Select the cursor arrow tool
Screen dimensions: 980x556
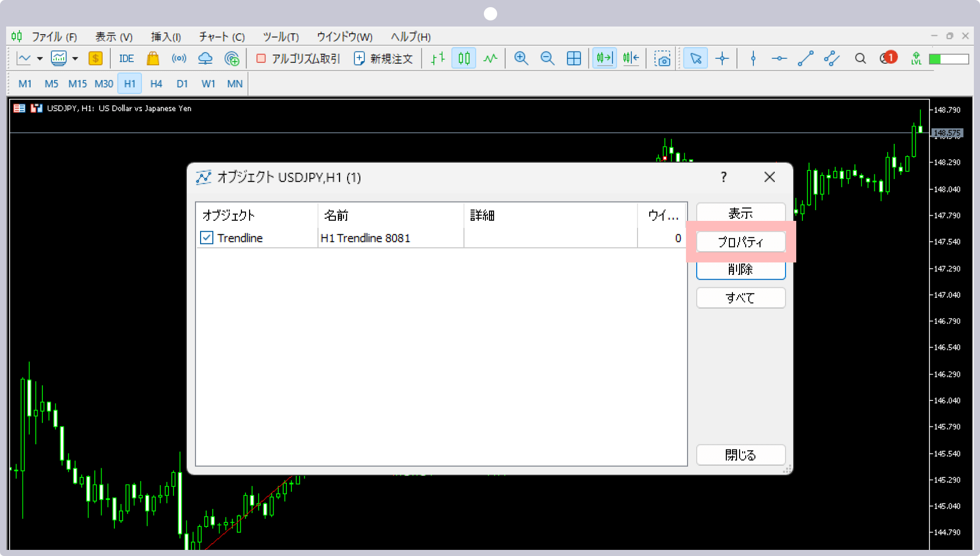696,59
